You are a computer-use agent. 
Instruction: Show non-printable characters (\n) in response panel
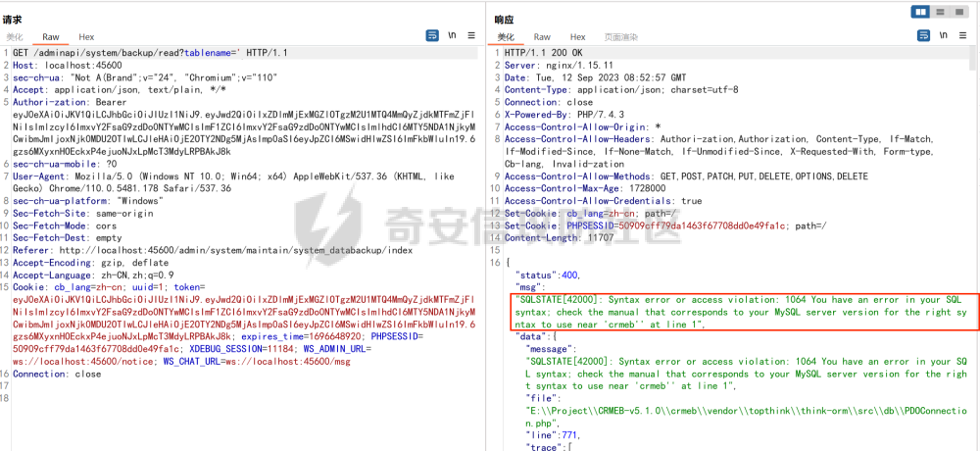coord(943,36)
